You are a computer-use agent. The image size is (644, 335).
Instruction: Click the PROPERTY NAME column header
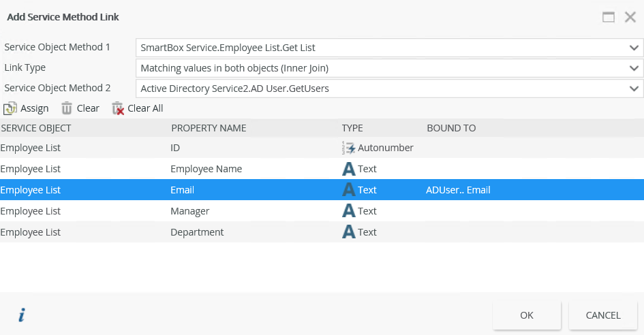209,128
